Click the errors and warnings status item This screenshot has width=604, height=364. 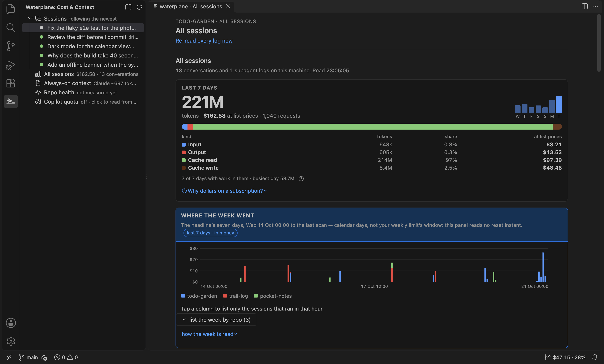[66, 357]
